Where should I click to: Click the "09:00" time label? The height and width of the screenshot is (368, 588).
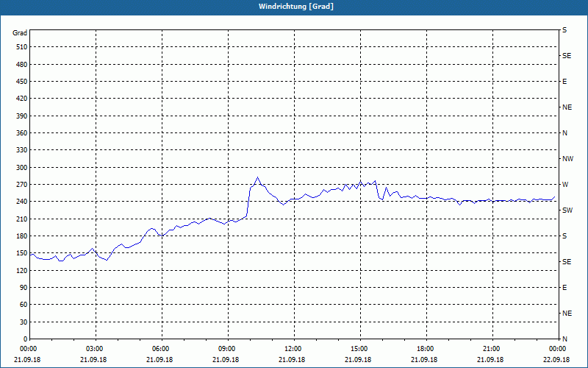(228, 349)
